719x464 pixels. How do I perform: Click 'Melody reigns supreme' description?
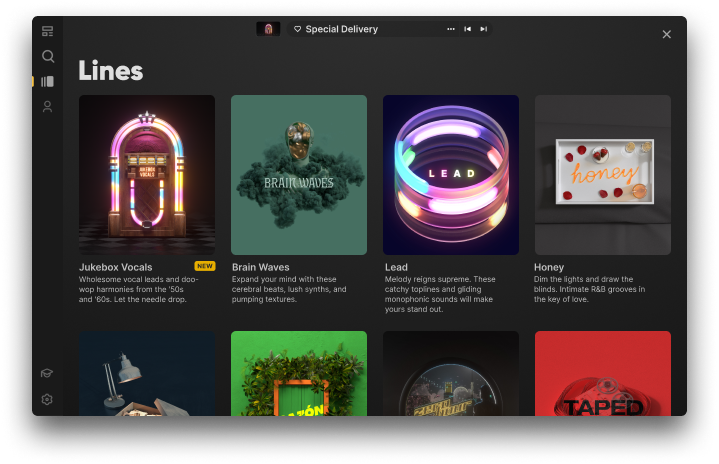coord(440,294)
